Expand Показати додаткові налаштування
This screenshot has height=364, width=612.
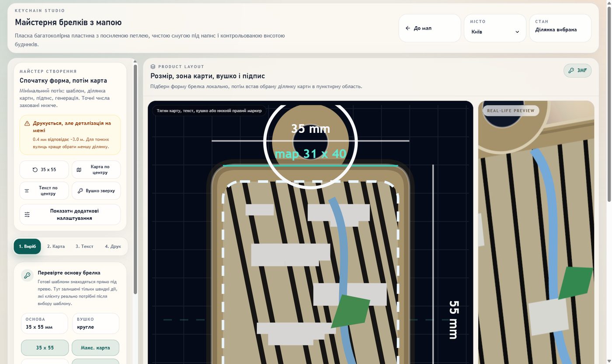(70, 215)
